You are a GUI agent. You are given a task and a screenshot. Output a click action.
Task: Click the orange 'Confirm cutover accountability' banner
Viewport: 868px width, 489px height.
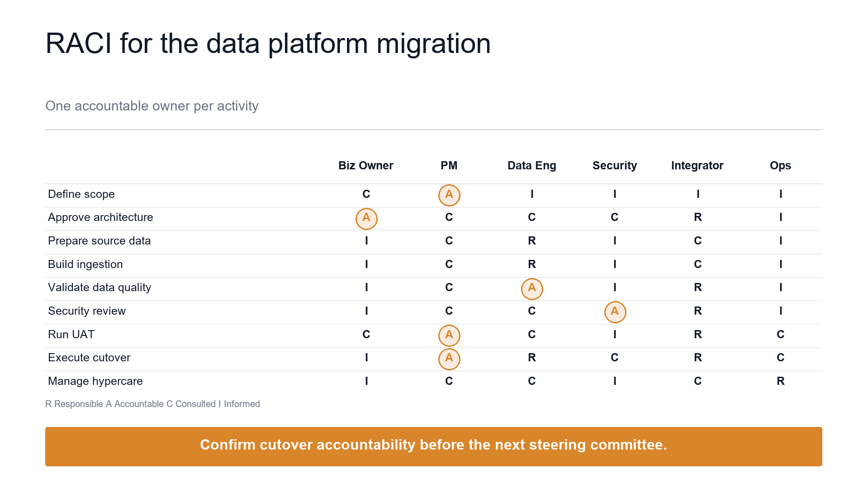click(434, 446)
